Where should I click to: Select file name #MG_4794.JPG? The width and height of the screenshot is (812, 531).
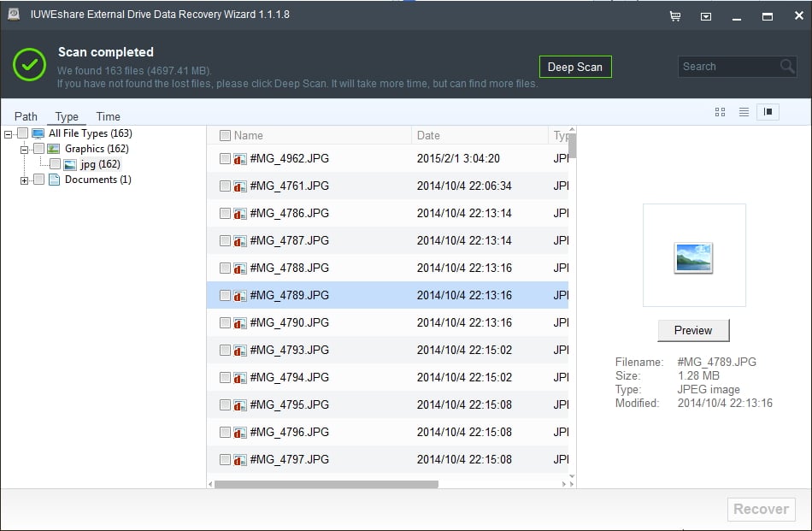(290, 378)
